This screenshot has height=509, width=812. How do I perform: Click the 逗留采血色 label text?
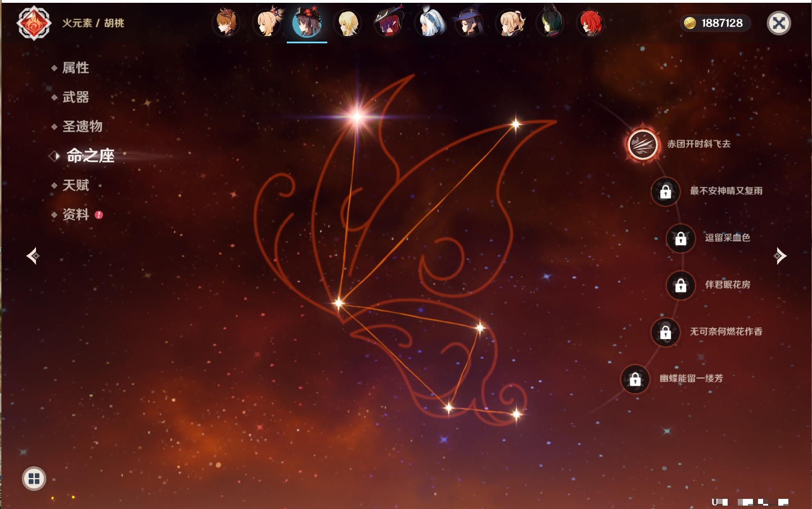pyautogui.click(x=728, y=237)
